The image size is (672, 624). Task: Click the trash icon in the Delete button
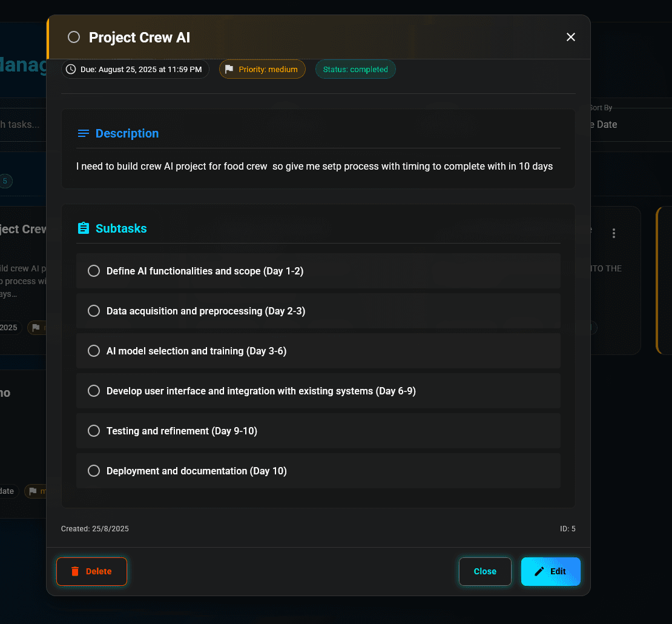tap(74, 571)
